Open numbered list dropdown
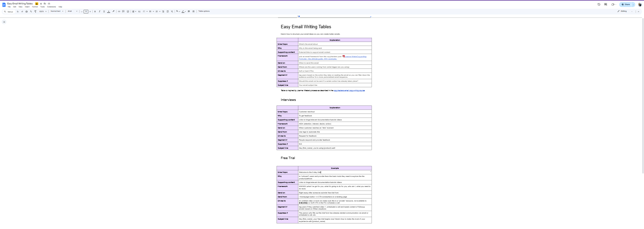644x229 pixels. [159, 11]
